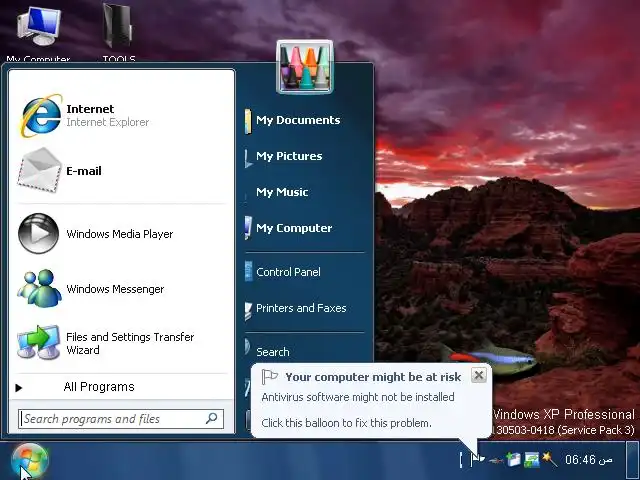Select the My Computer desktop icon
The image size is (640, 480).
(x=38, y=33)
